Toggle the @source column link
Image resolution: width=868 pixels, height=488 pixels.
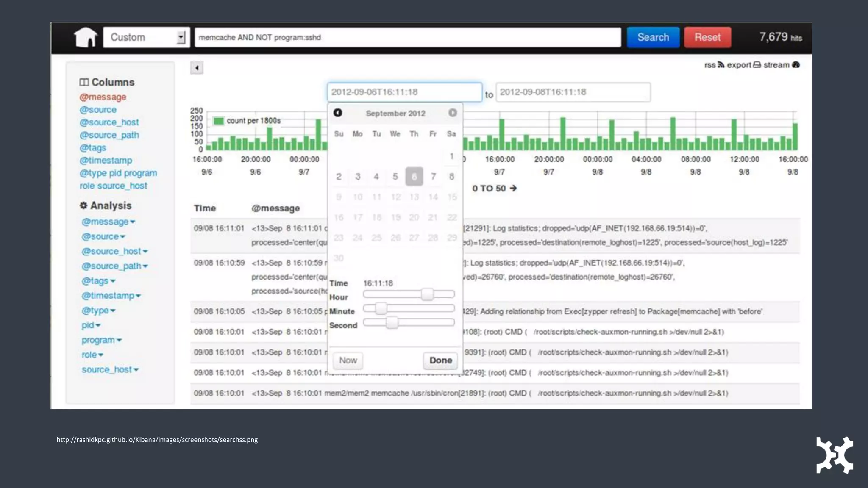(98, 110)
